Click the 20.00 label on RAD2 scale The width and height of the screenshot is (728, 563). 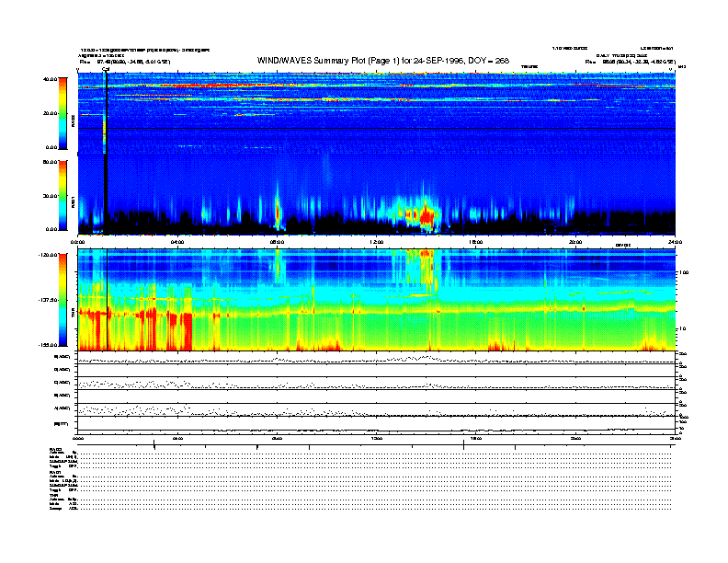51,113
